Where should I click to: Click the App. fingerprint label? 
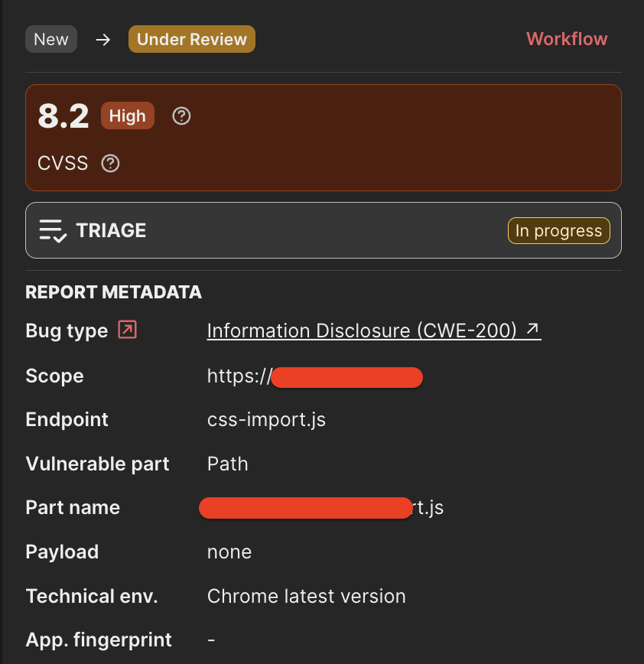coord(99,640)
